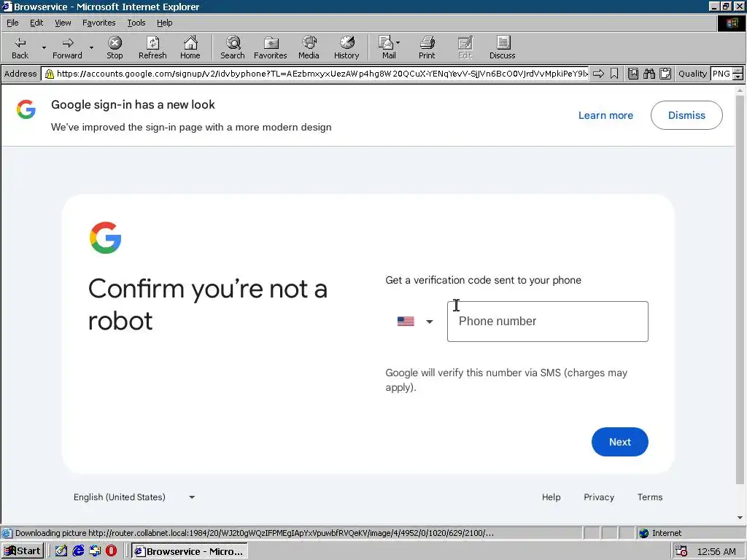Viewport: 747px width, 560px height.
Task: Click the 12:56 AM clock
Action: (x=716, y=551)
